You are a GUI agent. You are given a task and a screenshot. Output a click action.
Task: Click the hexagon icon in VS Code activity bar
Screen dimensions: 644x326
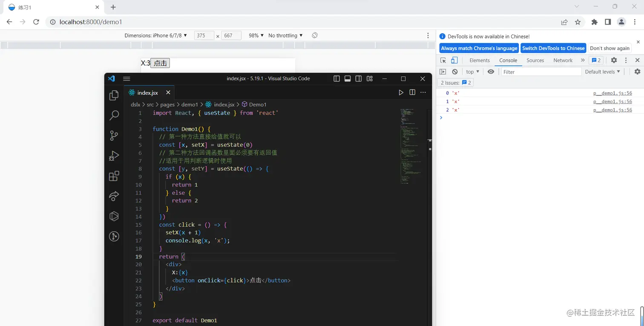tap(114, 216)
